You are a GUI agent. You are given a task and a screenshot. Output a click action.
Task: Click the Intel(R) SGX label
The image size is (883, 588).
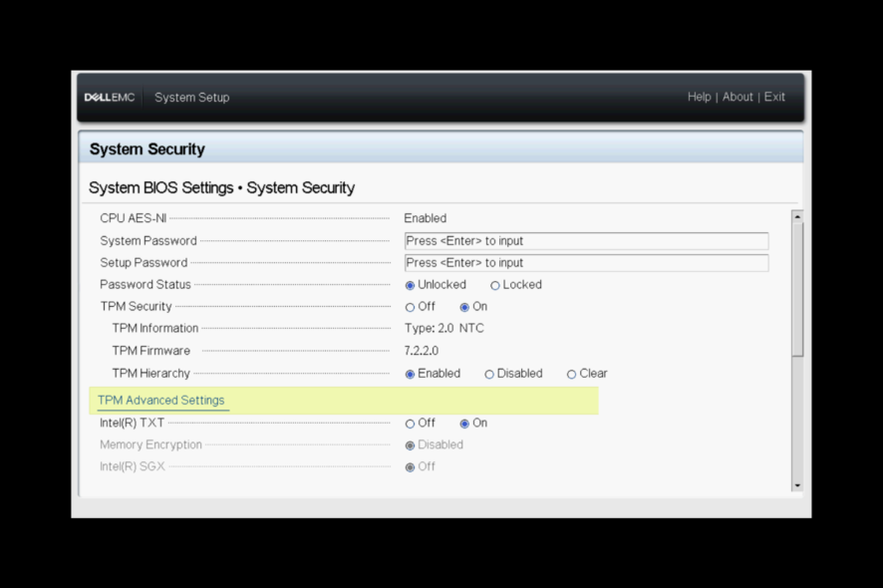coord(132,466)
